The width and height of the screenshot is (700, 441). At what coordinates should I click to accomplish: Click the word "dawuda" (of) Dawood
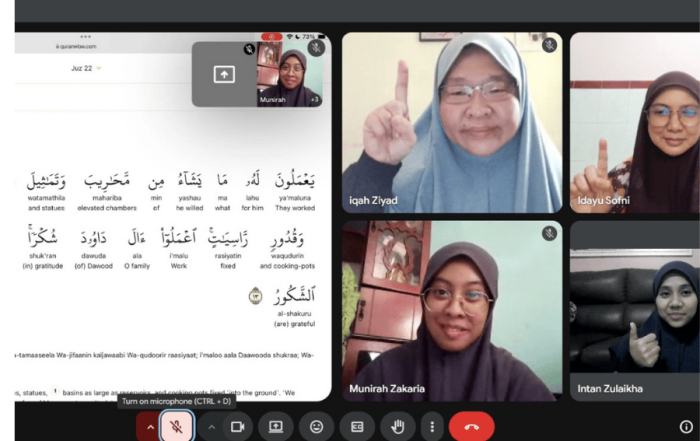94,256
